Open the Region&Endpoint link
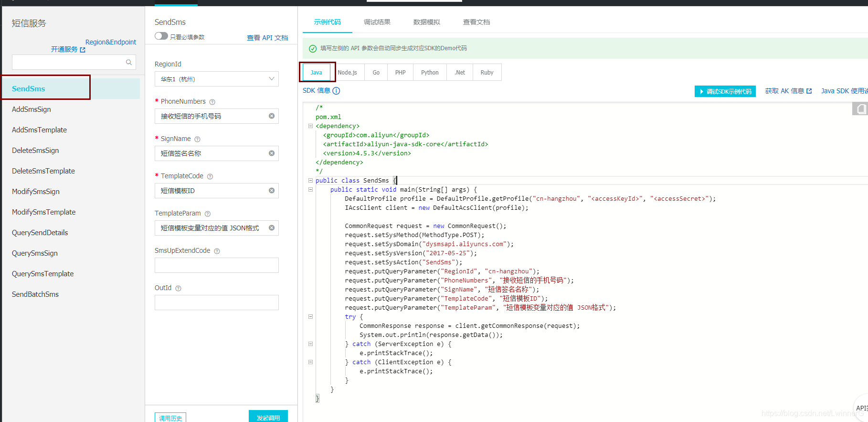This screenshot has width=868, height=422. 111,42
